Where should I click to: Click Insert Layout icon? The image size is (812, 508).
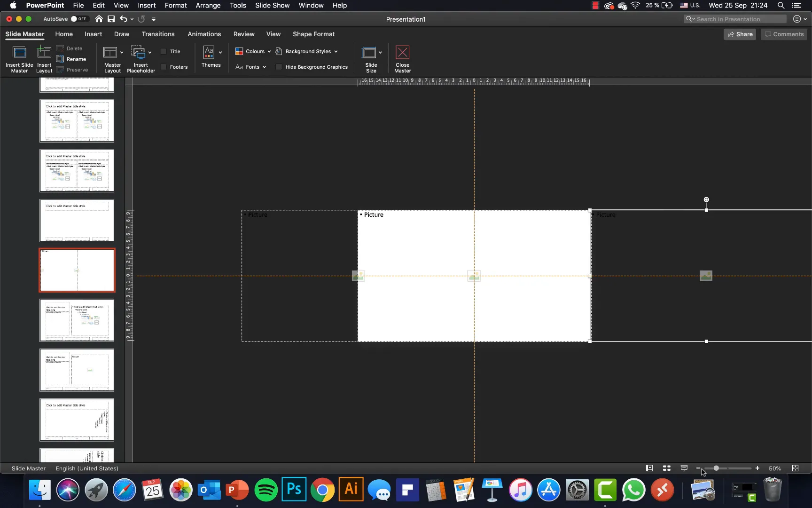click(x=44, y=52)
